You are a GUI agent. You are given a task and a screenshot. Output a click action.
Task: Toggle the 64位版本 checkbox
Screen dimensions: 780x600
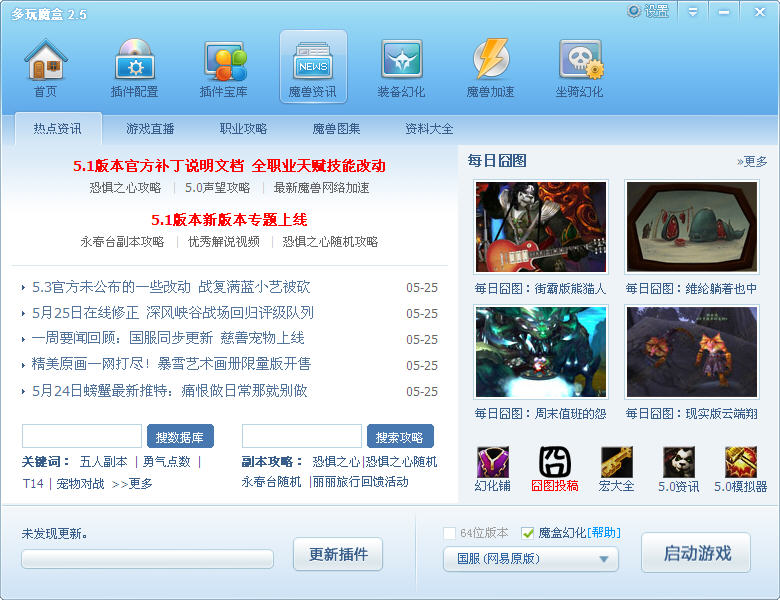point(449,533)
